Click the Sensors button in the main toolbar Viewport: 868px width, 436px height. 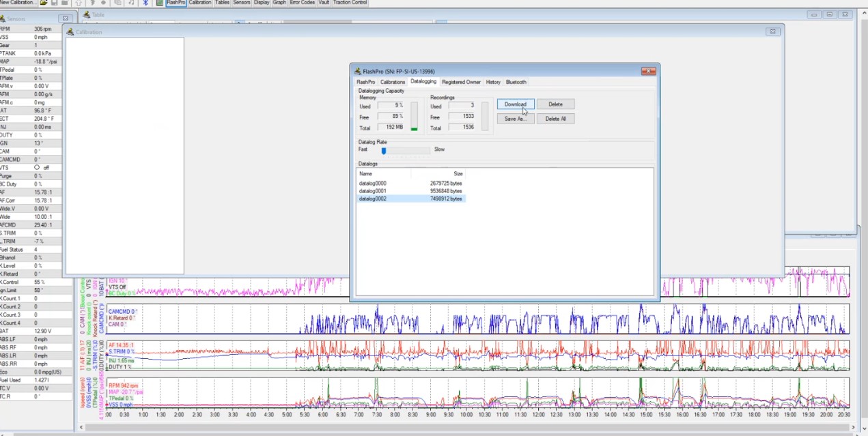pyautogui.click(x=242, y=3)
